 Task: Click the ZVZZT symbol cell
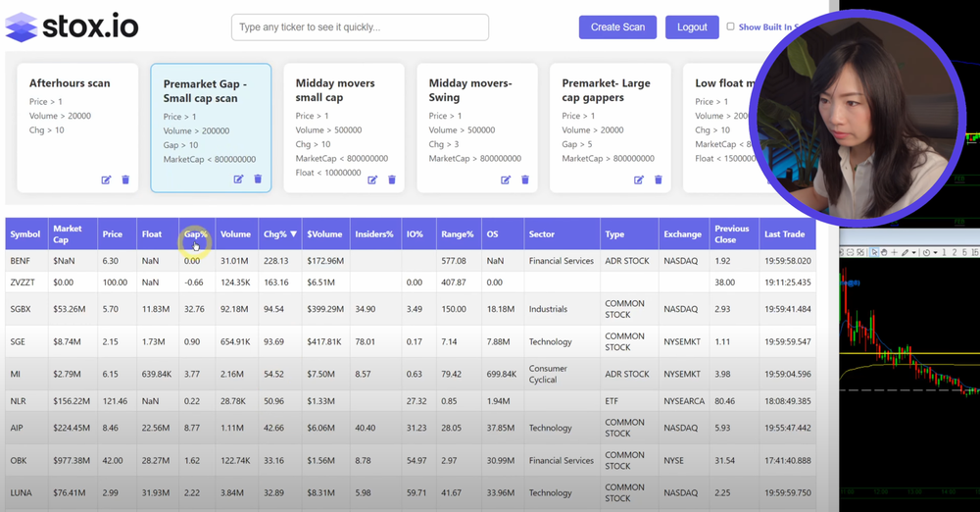pyautogui.click(x=26, y=282)
